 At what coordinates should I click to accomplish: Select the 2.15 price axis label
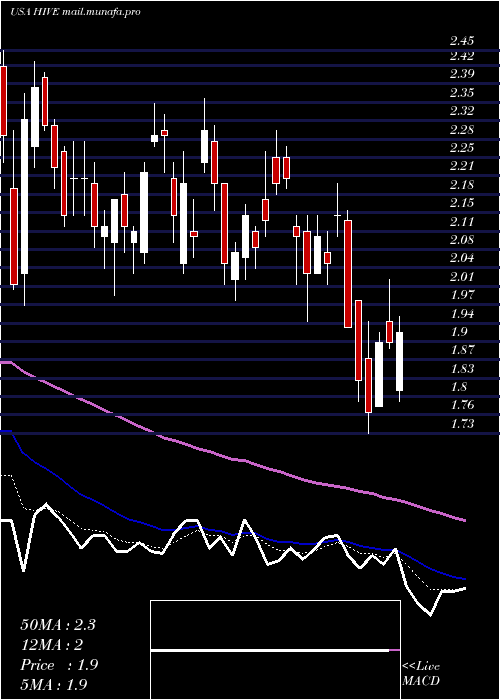tap(462, 203)
